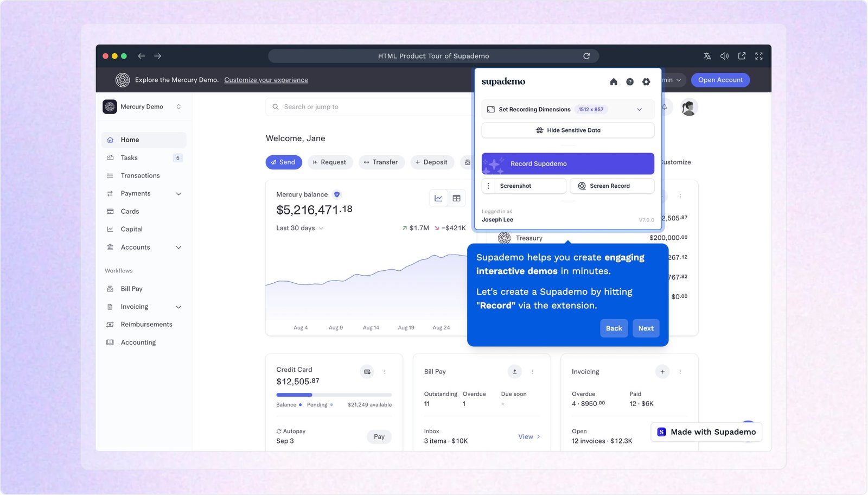Click the verified badge next to Mercury balance
Image resolution: width=868 pixels, height=495 pixels.
pyautogui.click(x=337, y=194)
